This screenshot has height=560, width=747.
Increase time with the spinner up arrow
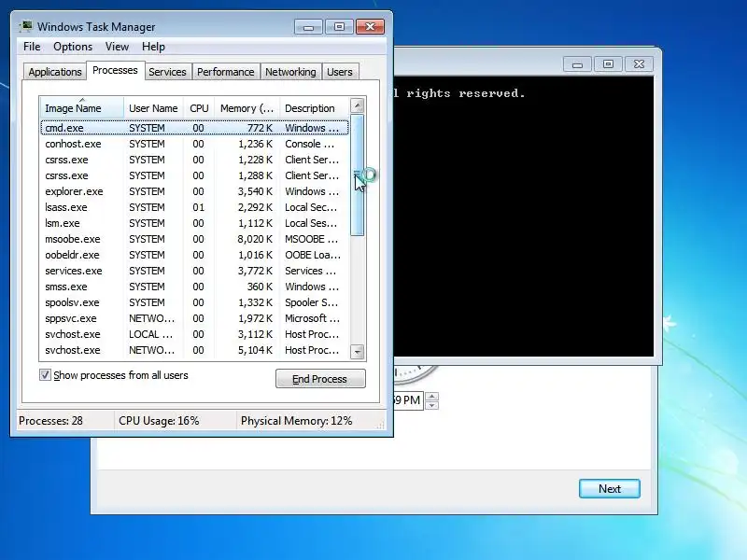point(431,396)
